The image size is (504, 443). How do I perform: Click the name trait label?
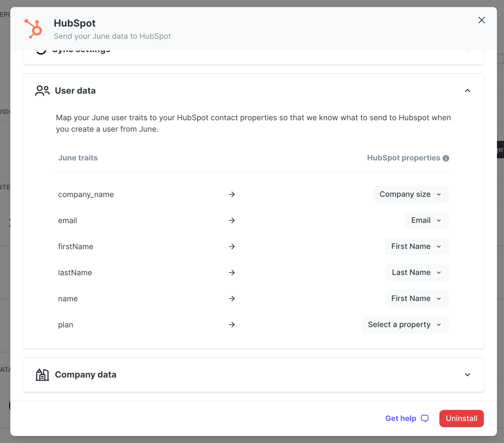pos(68,299)
